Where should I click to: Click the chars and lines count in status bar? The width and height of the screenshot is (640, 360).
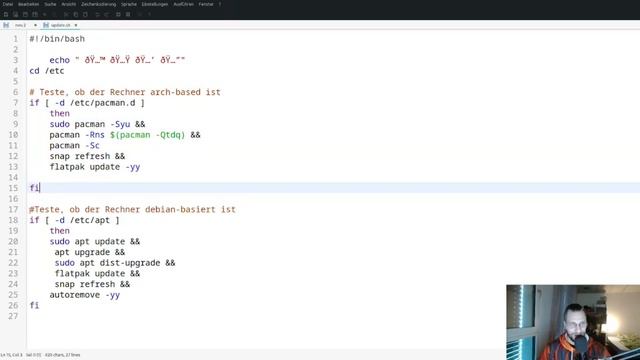coord(62,355)
